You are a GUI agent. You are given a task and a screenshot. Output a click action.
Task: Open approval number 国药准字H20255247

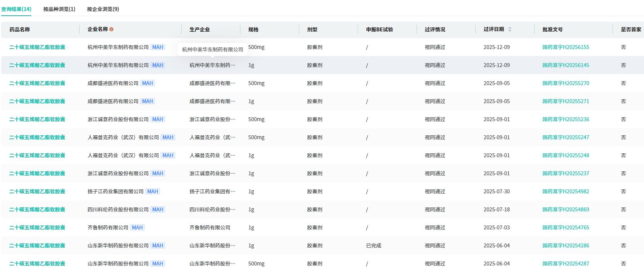click(x=566, y=137)
